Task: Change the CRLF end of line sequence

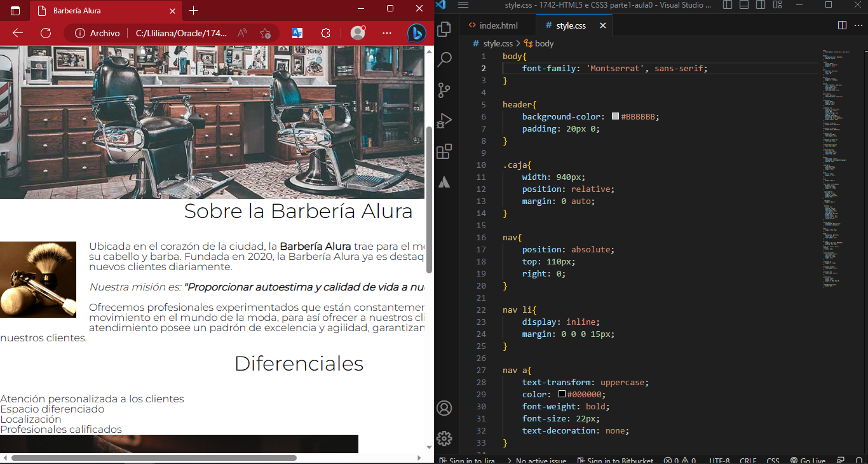Action: click(x=748, y=460)
